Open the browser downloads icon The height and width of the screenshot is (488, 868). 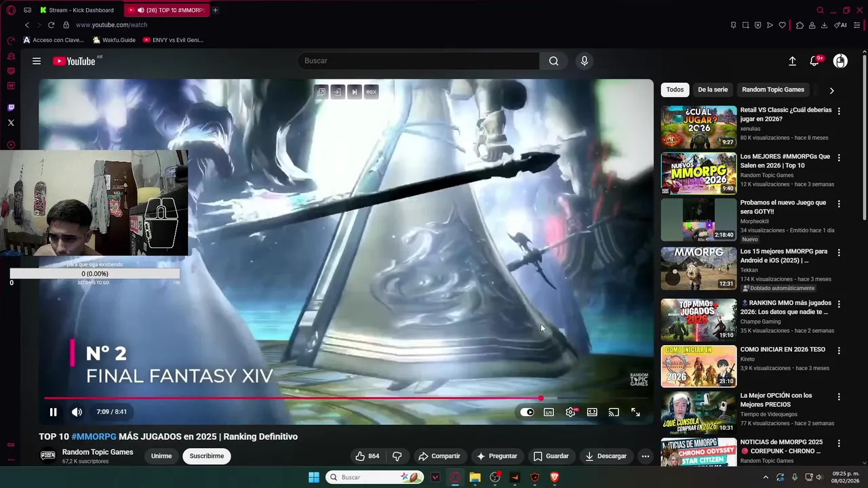pyautogui.click(x=824, y=25)
